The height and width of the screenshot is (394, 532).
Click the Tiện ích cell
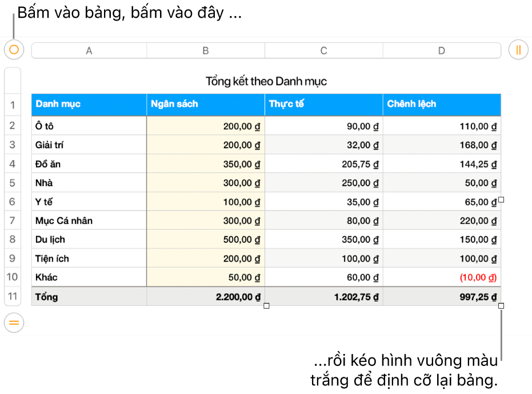tap(89, 258)
